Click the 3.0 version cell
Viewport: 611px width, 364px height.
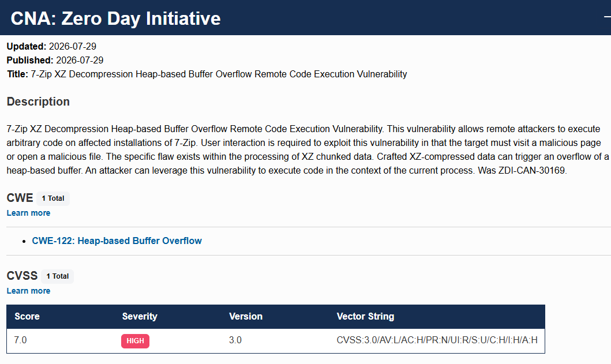[x=235, y=340]
